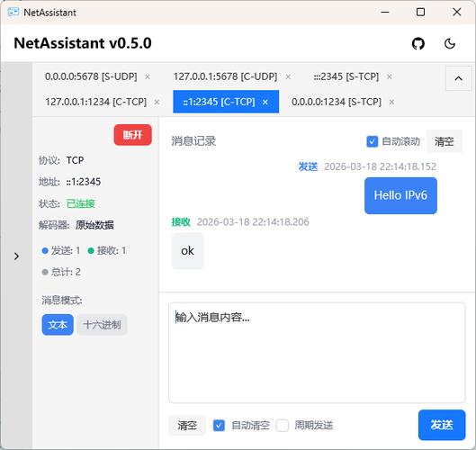Click the blue 发送 send button
The height and width of the screenshot is (450, 476).
click(x=442, y=425)
